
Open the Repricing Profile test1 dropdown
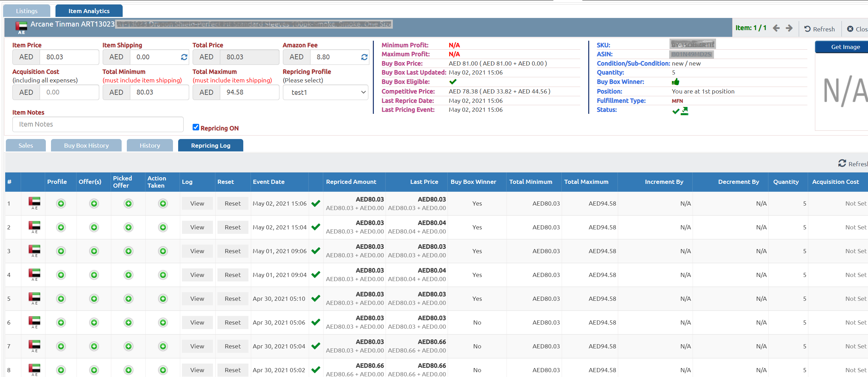(325, 92)
